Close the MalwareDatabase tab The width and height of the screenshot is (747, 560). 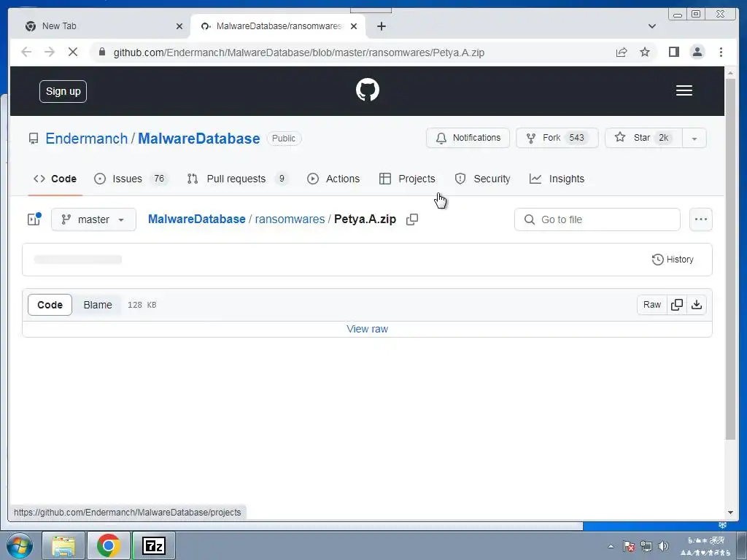click(354, 26)
